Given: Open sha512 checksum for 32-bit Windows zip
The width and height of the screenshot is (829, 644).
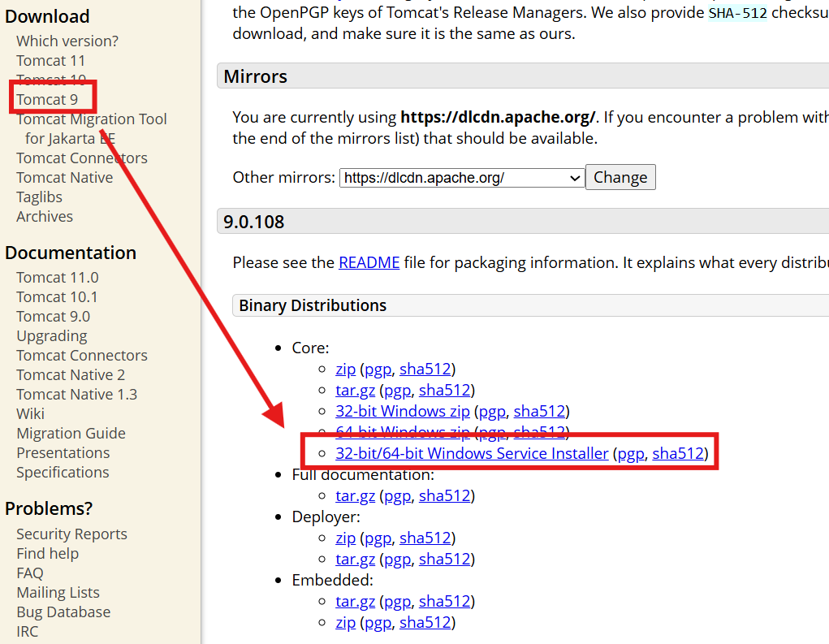Looking at the screenshot, I should tap(540, 412).
